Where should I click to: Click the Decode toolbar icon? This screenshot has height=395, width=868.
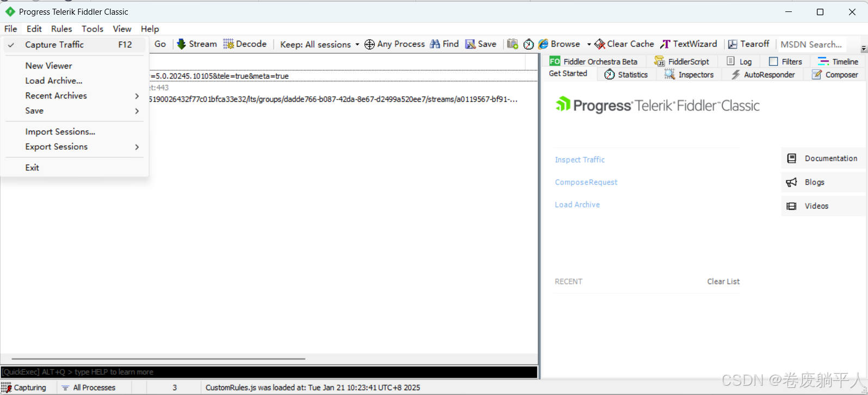[228, 44]
